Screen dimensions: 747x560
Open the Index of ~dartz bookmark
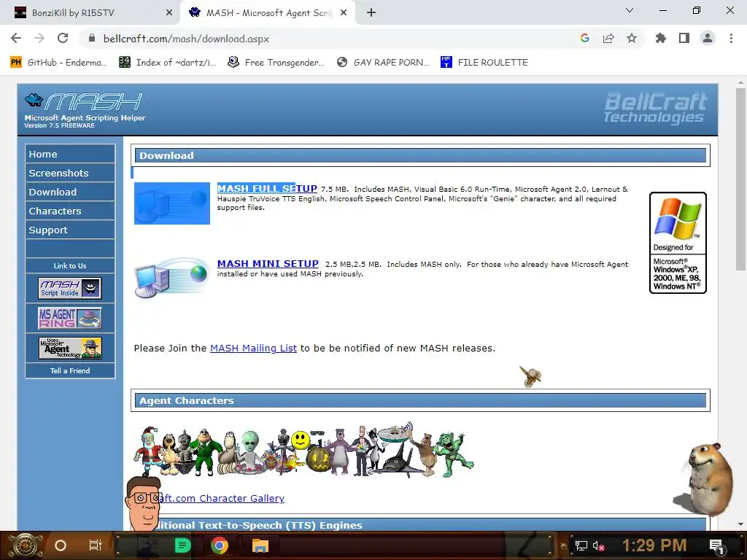point(167,63)
